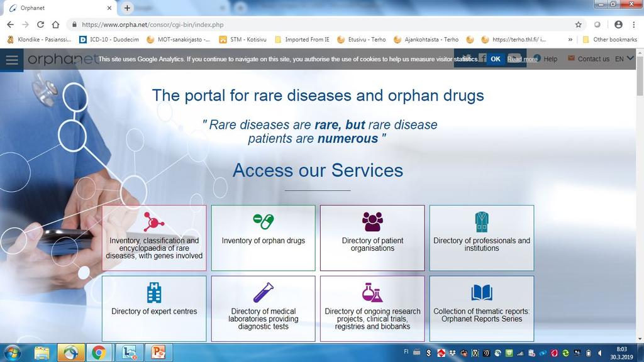
Task: Click the network signal tray icon
Action: tap(520, 353)
